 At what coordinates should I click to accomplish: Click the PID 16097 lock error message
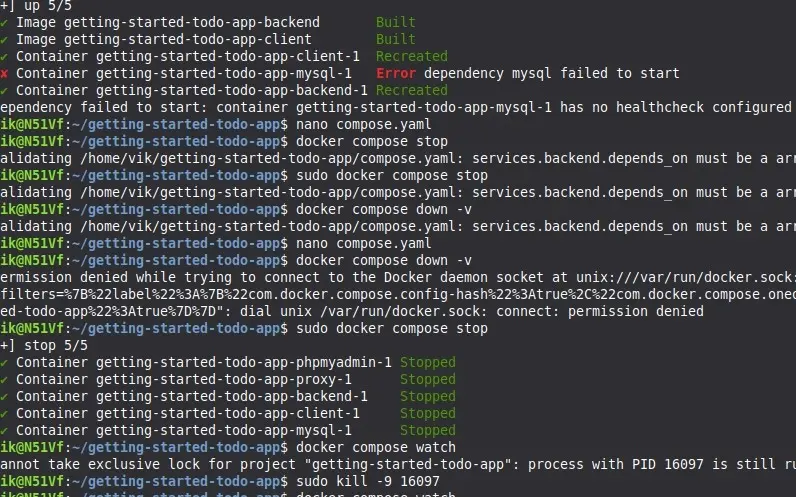(398, 465)
